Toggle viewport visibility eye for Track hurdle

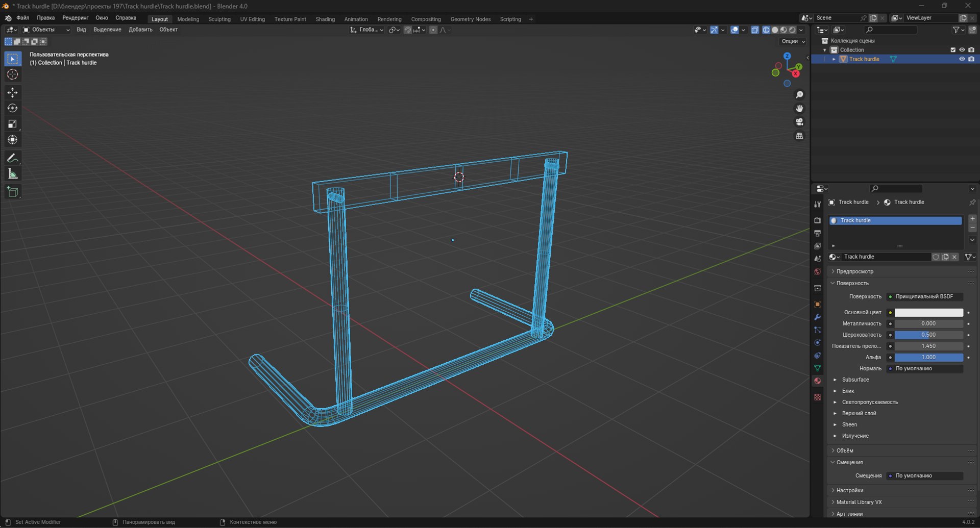962,59
